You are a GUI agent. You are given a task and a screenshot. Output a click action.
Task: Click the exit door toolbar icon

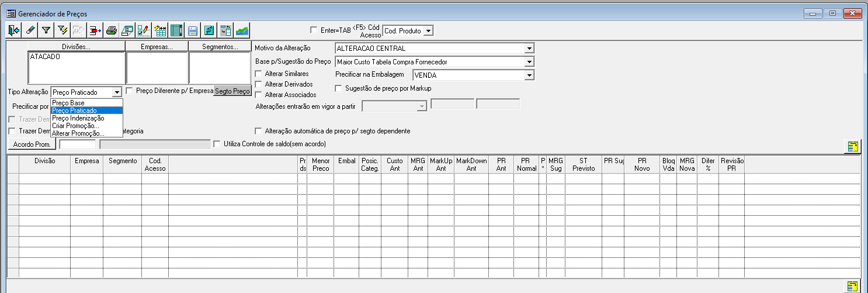14,30
